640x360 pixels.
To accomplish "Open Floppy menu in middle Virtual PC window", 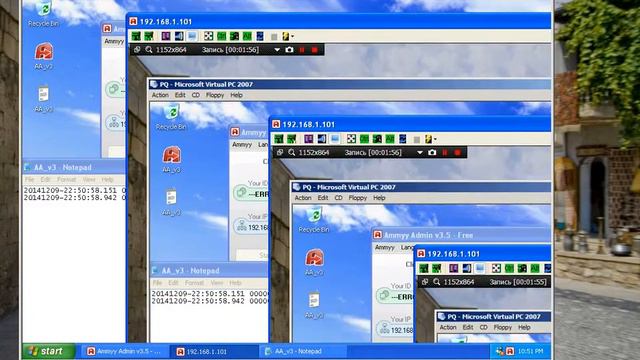I will pos(358,198).
